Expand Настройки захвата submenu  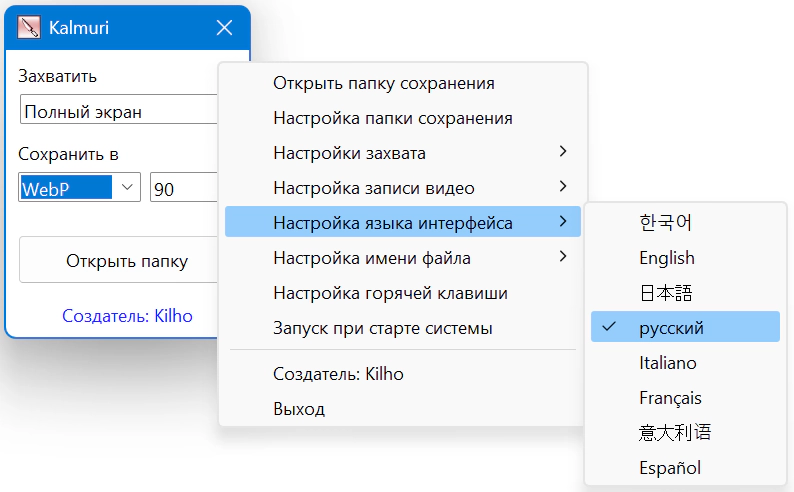click(403, 153)
